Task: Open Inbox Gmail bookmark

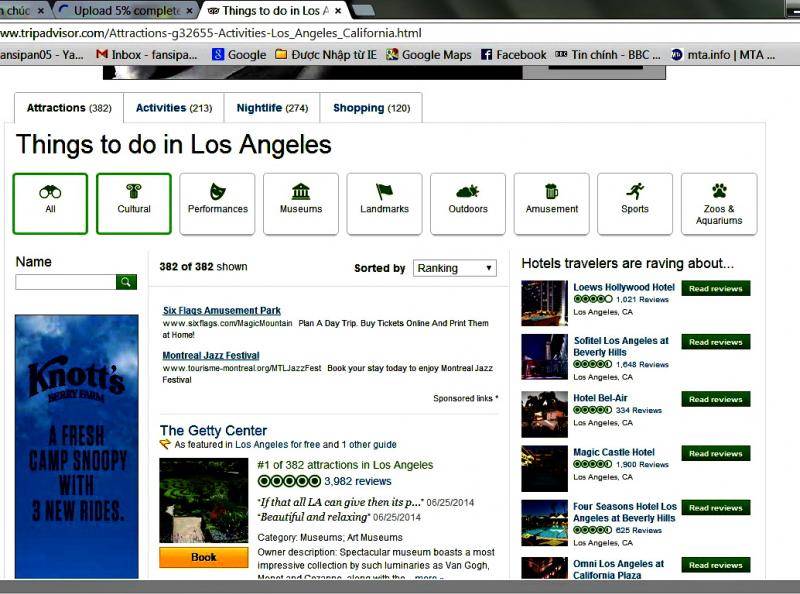Action: pyautogui.click(x=147, y=55)
